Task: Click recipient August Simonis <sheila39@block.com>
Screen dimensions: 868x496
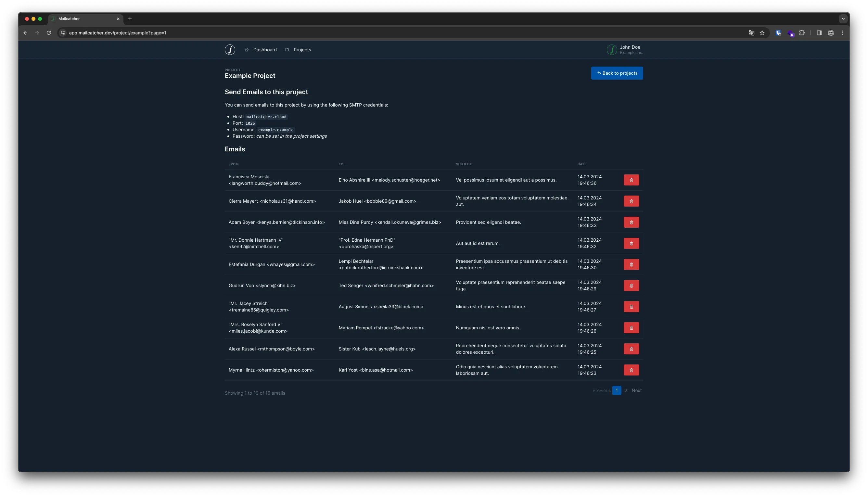Action: pos(381,307)
